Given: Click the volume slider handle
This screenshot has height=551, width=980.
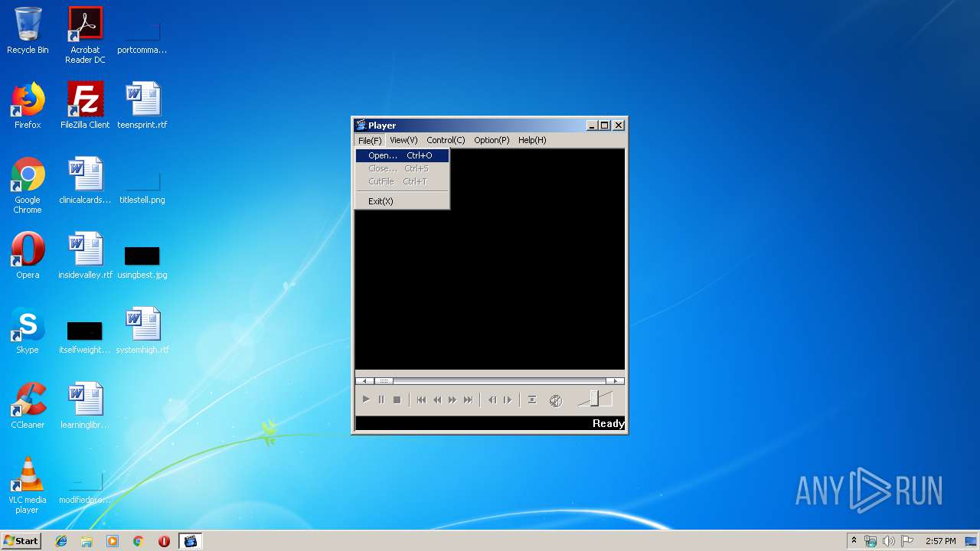Looking at the screenshot, I should [594, 399].
